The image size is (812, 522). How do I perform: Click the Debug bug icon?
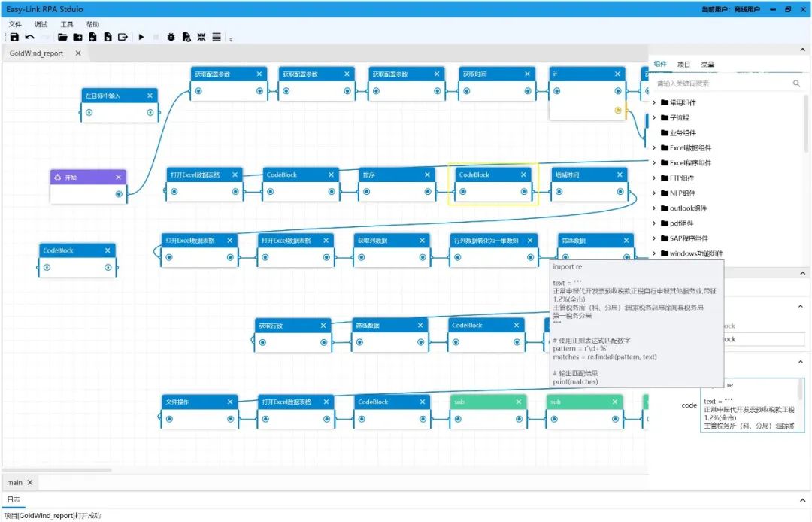coord(171,37)
